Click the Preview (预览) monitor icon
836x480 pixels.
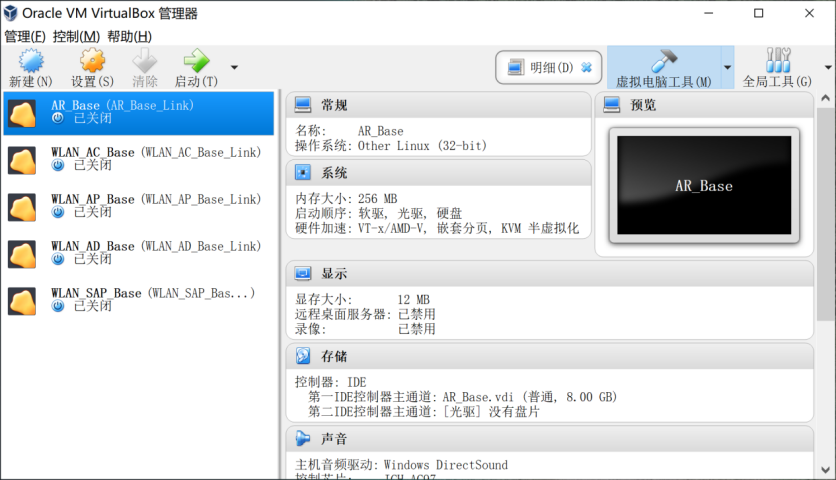coord(612,105)
